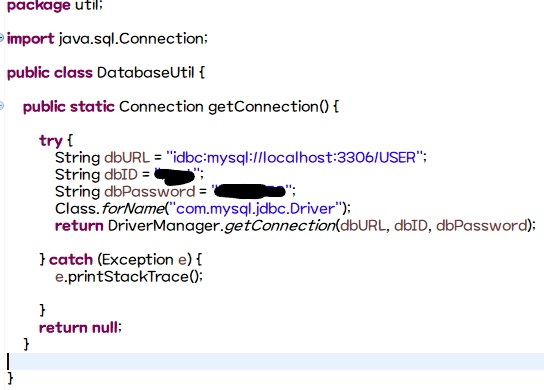Click the highlighted empty current line
544x390 pixels.
click(x=274, y=362)
